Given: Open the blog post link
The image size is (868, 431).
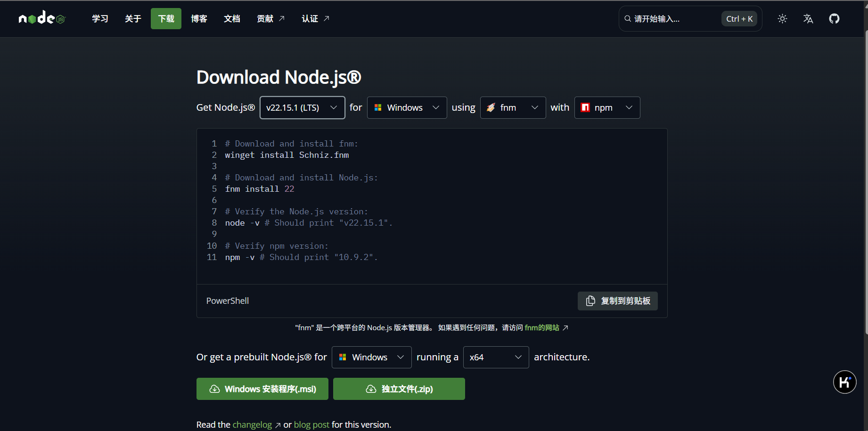Looking at the screenshot, I should click(311, 425).
